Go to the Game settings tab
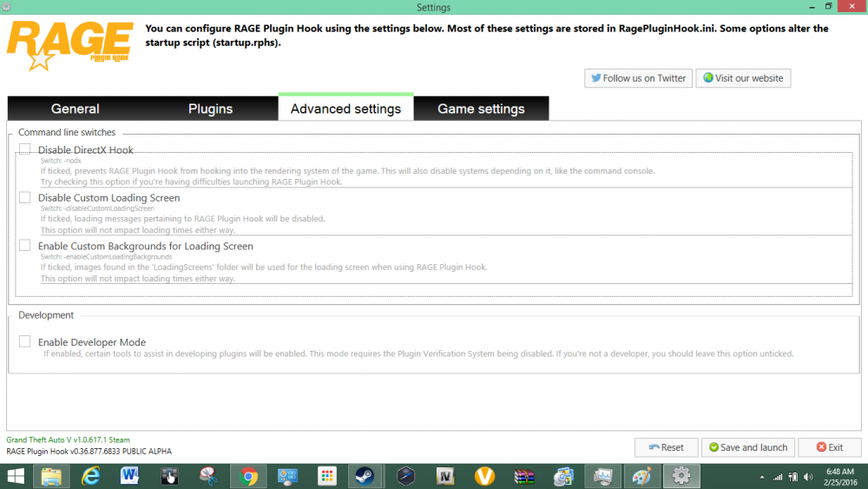Screen dimensions: 868x489 click(x=481, y=109)
